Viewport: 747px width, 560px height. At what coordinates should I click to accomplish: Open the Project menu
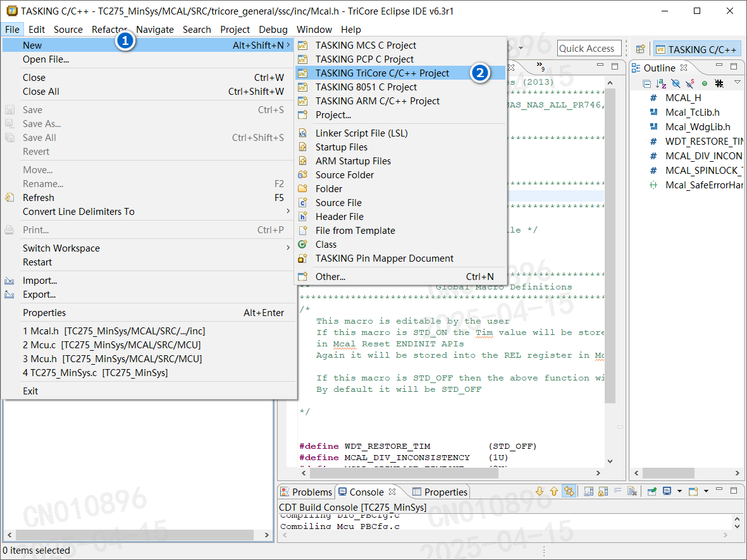coord(235,29)
